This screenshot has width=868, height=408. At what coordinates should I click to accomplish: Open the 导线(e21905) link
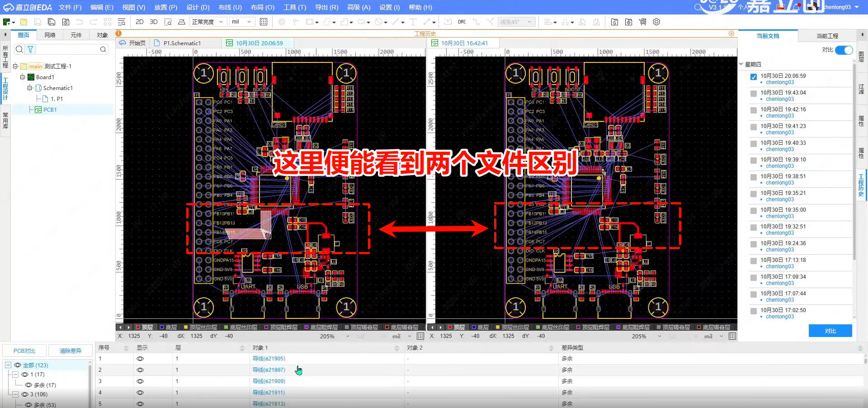[269, 359]
